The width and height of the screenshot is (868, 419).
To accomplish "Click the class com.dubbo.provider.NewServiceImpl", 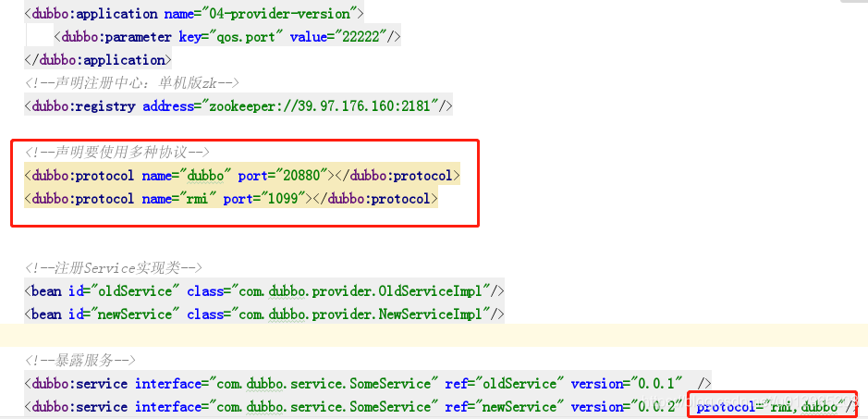I will (361, 314).
